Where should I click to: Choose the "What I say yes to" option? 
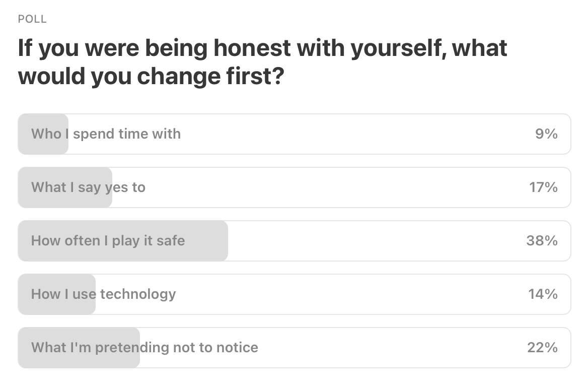pos(295,187)
